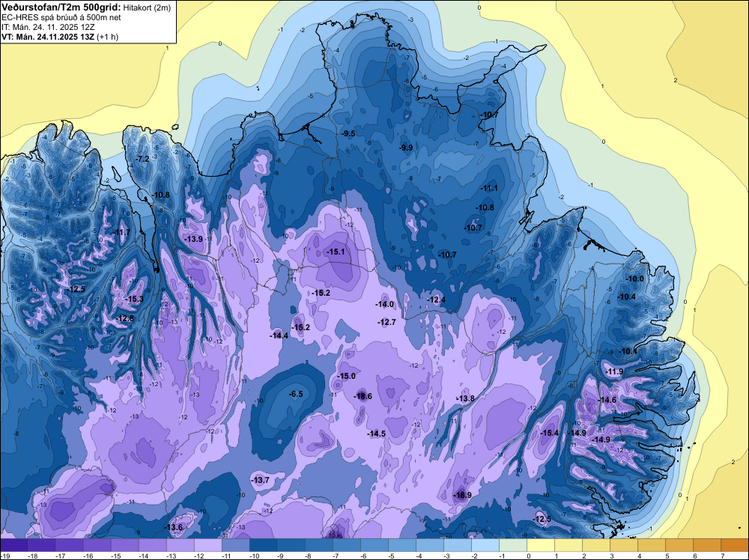Click the bold temperature value "-15.1"
The width and height of the screenshot is (749, 560).
(x=335, y=252)
